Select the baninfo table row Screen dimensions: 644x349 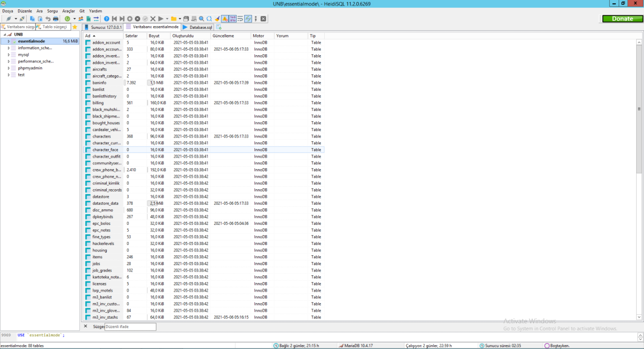coord(204,83)
